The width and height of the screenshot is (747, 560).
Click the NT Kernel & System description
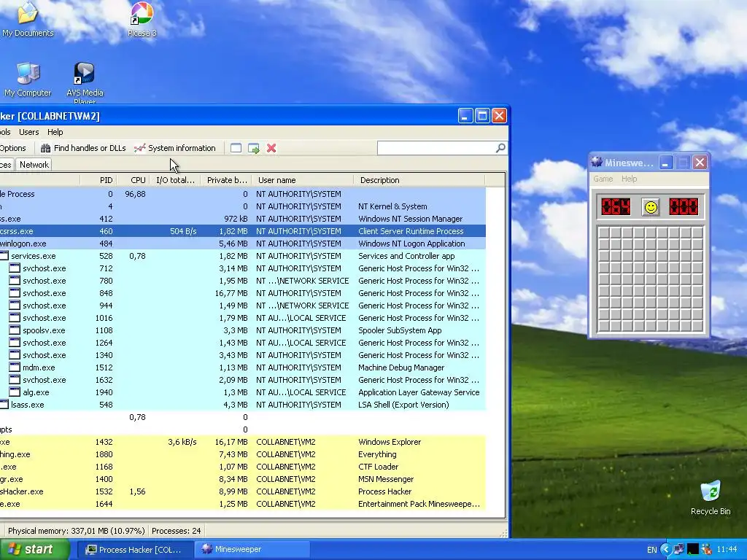pos(392,206)
